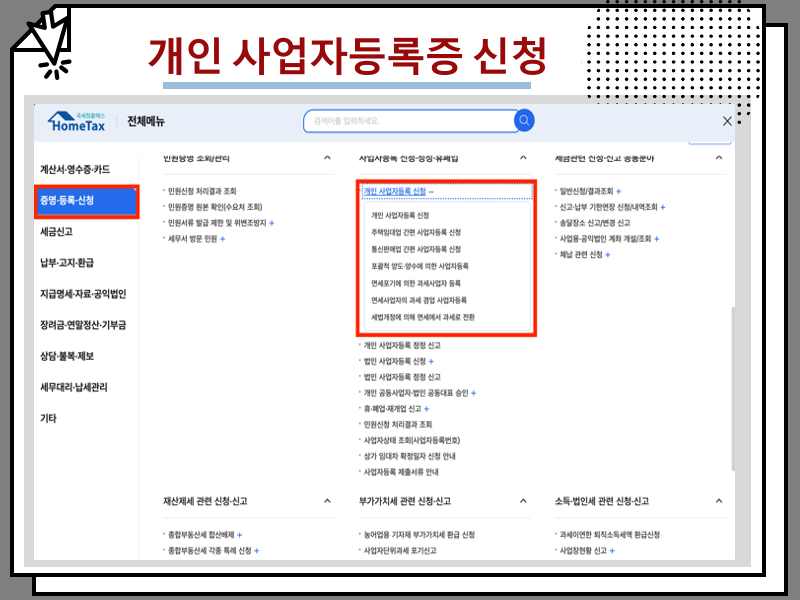Expand the plus next to 종합부동산세 합산배제
This screenshot has height=600, width=800.
click(x=239, y=535)
